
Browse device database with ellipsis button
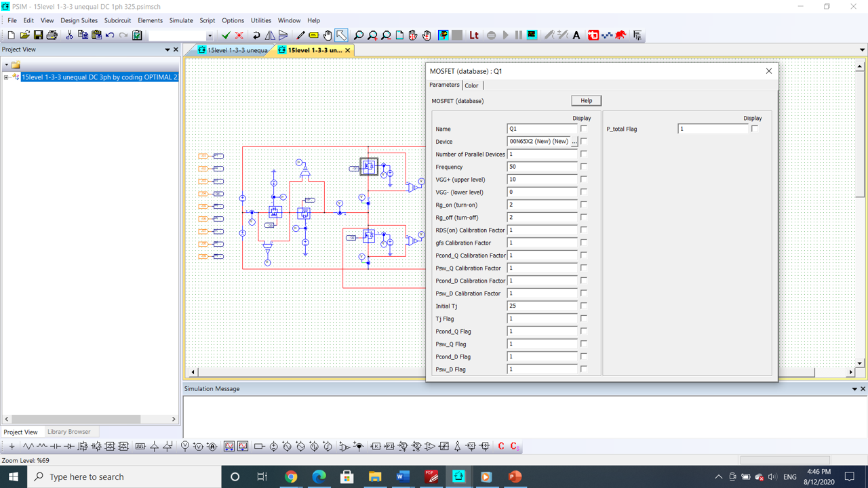click(x=574, y=142)
